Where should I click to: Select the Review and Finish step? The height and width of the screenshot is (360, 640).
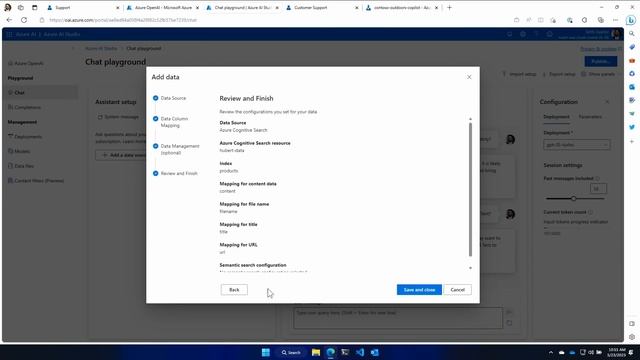(175, 173)
